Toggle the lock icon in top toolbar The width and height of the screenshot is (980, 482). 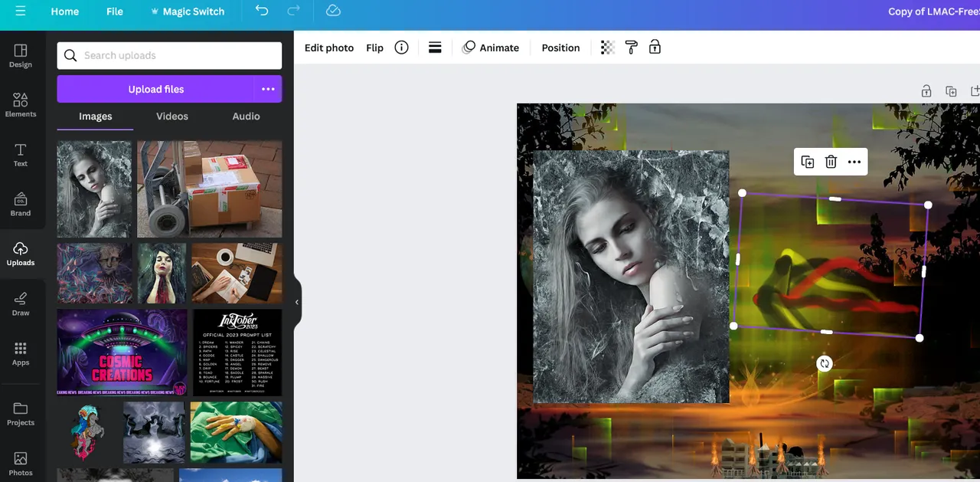tap(655, 48)
